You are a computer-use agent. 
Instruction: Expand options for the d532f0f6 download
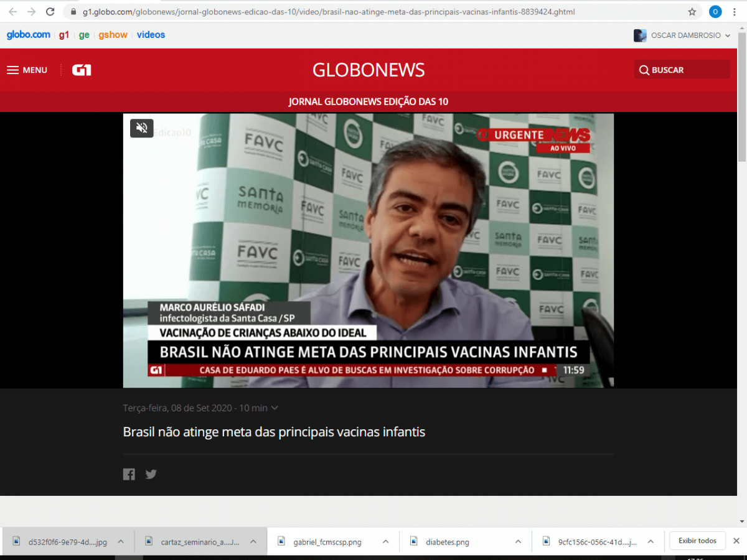tap(121, 541)
